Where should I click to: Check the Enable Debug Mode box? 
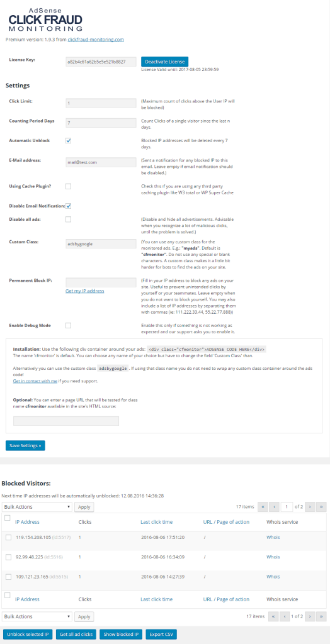(x=68, y=325)
